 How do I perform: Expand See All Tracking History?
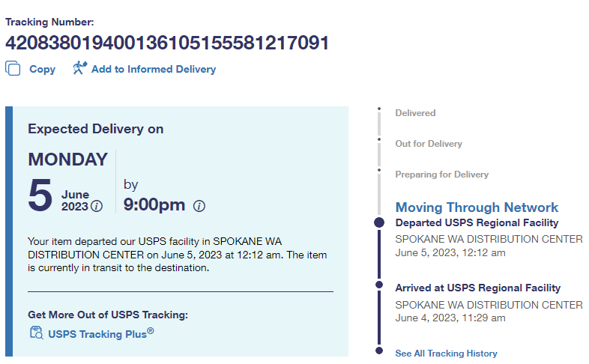pos(446,353)
